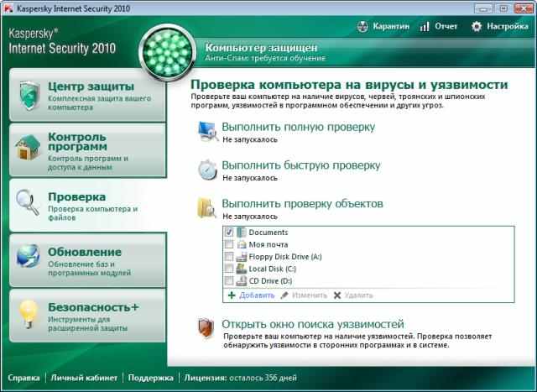Click the green plus add icon

(x=232, y=295)
